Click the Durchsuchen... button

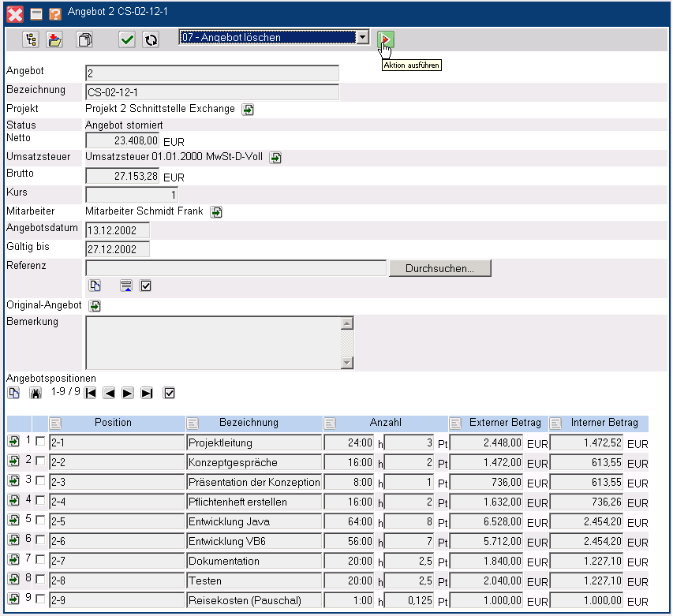point(439,268)
